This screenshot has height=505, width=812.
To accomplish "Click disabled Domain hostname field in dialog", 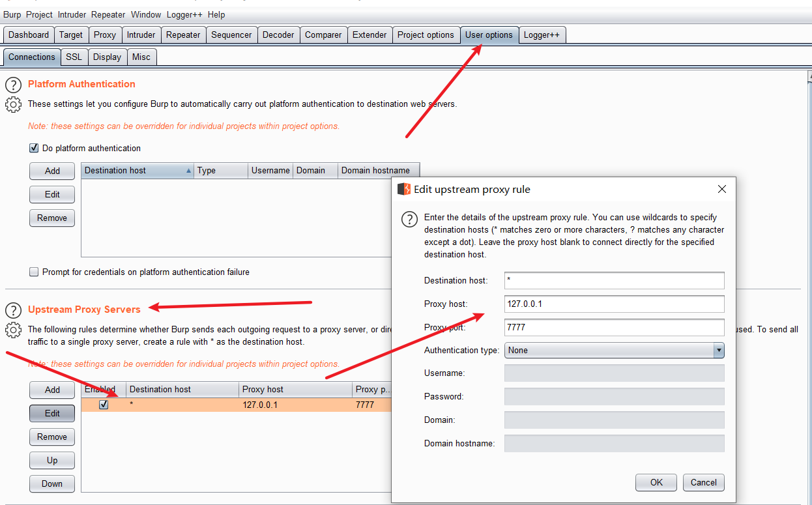I will (x=615, y=443).
